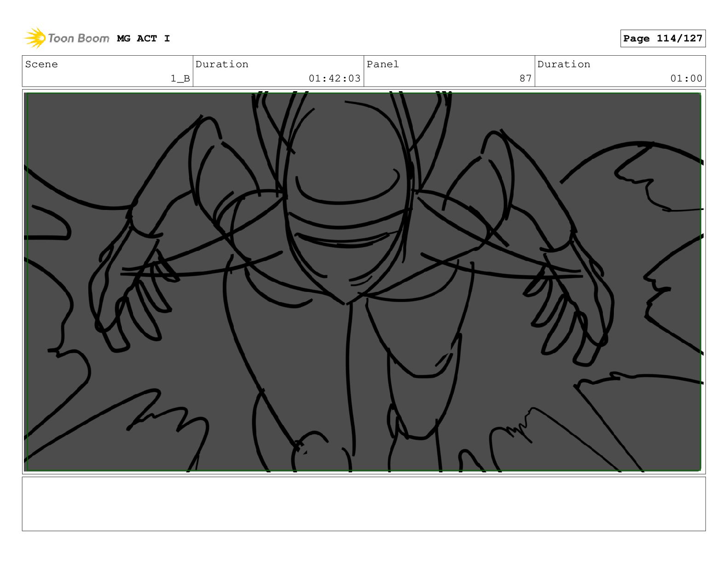Select the 'MG ACT I' title text
Viewport: 728px width, 564px height.
pyautogui.click(x=144, y=39)
